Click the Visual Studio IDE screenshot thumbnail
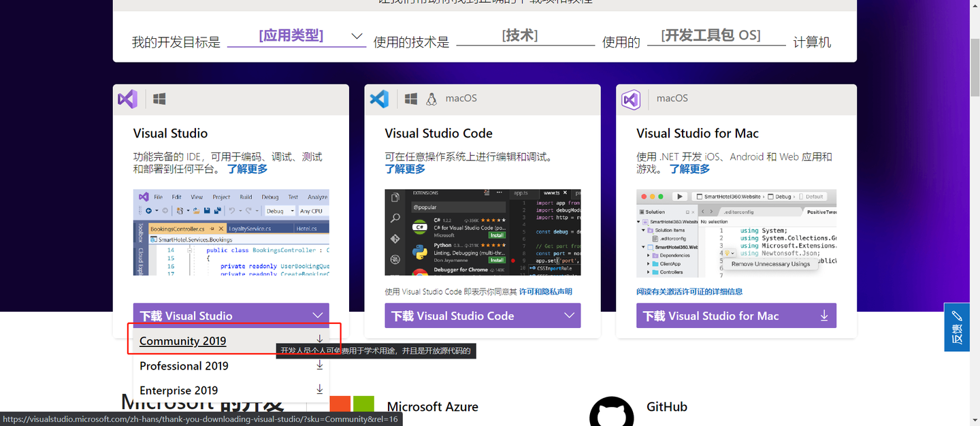This screenshot has width=980, height=426. (x=231, y=235)
